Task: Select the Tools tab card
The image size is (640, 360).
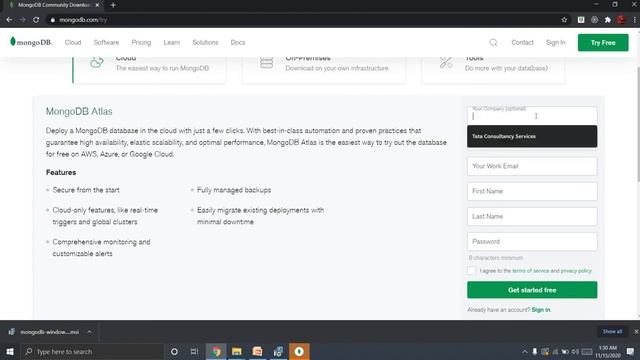Action: 493,70
